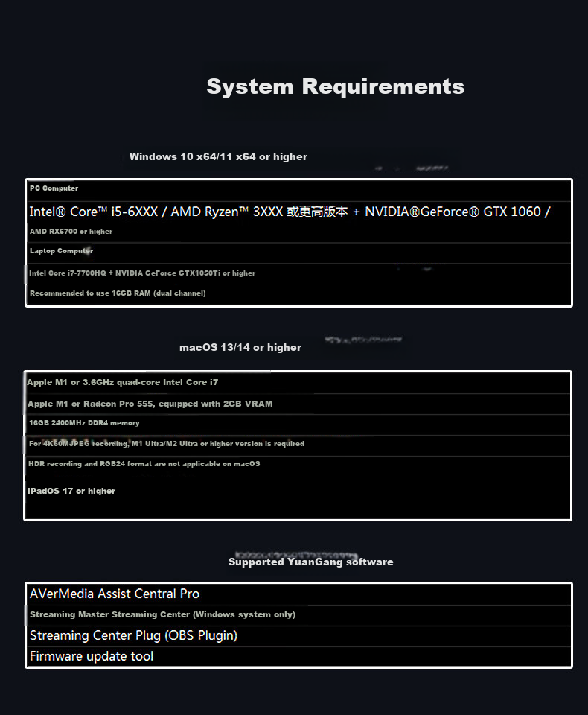Image resolution: width=588 pixels, height=715 pixels.
Task: Select the '16GB 2400MHz DDR4 memory' row
Action: click(84, 423)
